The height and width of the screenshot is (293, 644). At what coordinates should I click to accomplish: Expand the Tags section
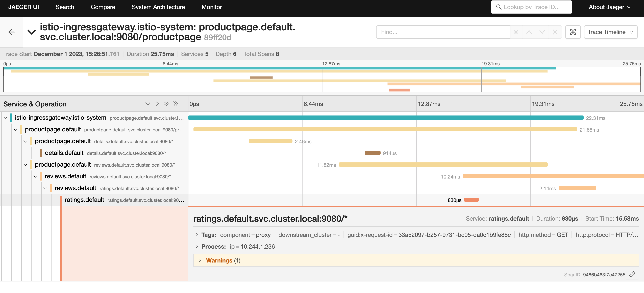197,235
